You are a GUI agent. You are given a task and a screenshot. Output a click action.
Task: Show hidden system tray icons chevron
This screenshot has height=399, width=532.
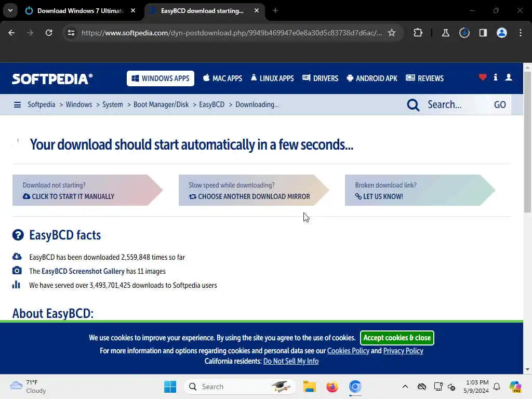(x=405, y=387)
